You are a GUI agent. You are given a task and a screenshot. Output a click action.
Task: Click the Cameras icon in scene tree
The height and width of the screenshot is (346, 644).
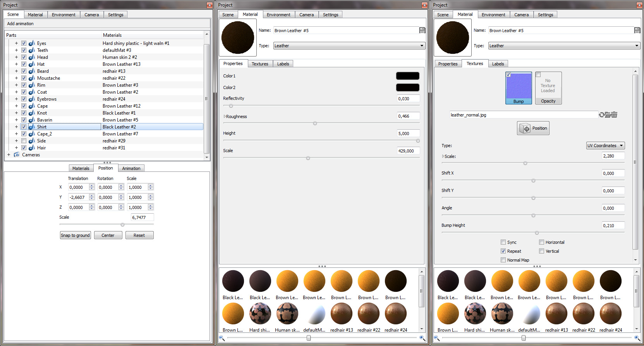point(17,155)
